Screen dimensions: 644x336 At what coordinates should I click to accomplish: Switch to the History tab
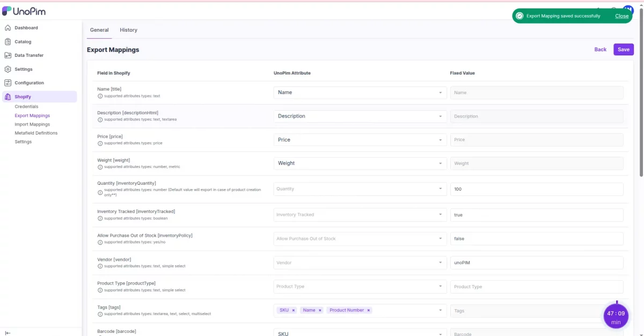[128, 30]
